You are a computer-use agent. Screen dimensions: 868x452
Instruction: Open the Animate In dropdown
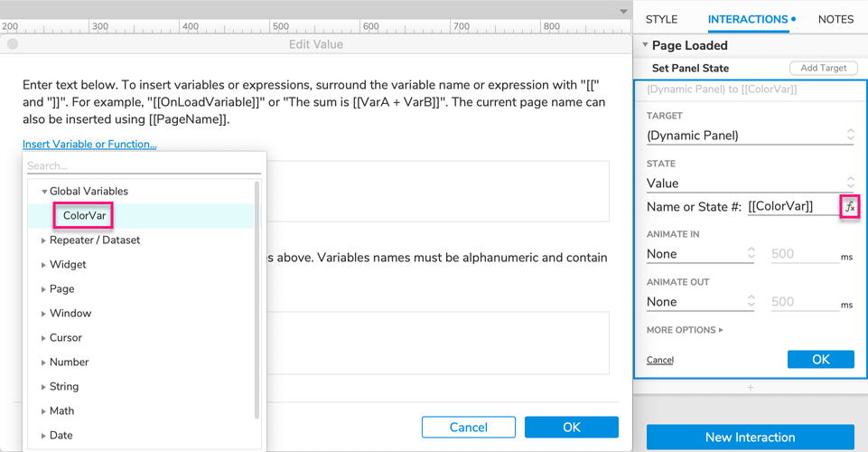(700, 254)
